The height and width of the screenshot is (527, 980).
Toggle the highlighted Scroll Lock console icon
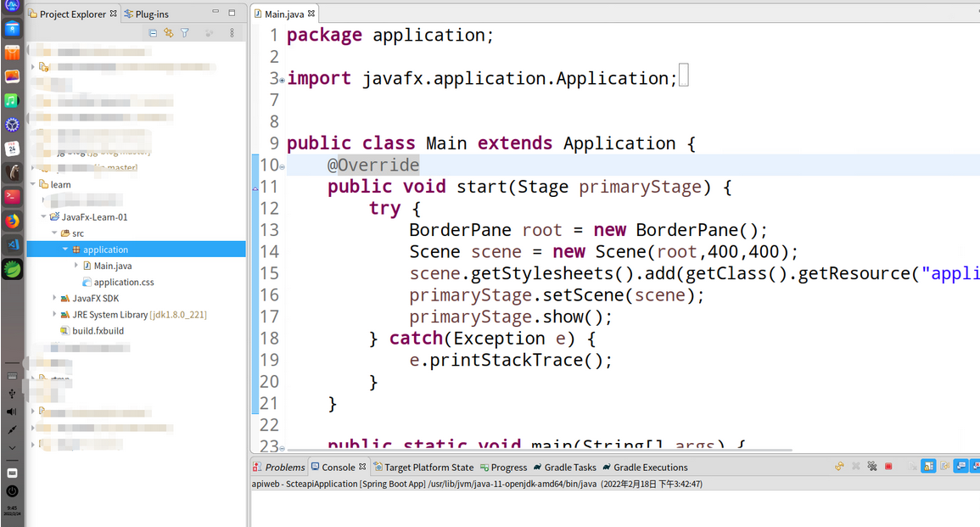[x=929, y=467]
